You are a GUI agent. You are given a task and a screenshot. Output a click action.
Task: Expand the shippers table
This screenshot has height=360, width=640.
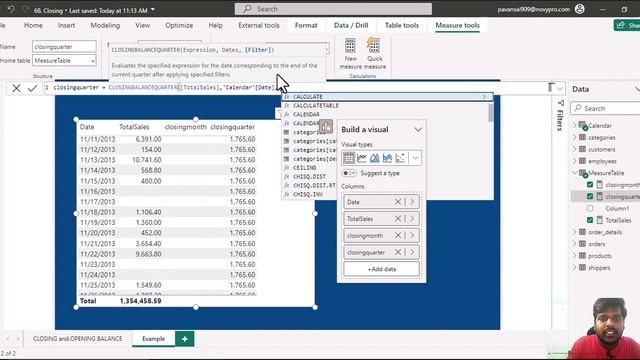tap(575, 267)
